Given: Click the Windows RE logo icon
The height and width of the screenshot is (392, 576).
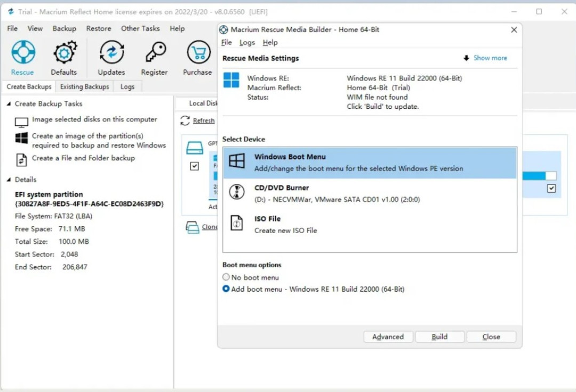Looking at the screenshot, I should pos(231,80).
